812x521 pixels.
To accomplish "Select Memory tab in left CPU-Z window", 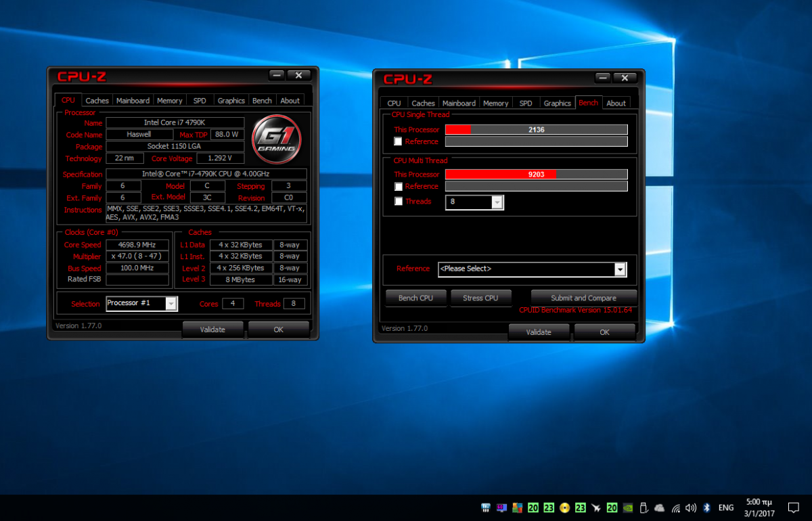I will [x=169, y=100].
